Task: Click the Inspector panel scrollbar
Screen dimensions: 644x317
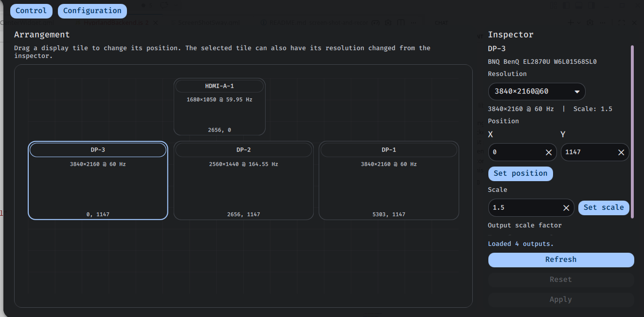Action: tap(632, 131)
